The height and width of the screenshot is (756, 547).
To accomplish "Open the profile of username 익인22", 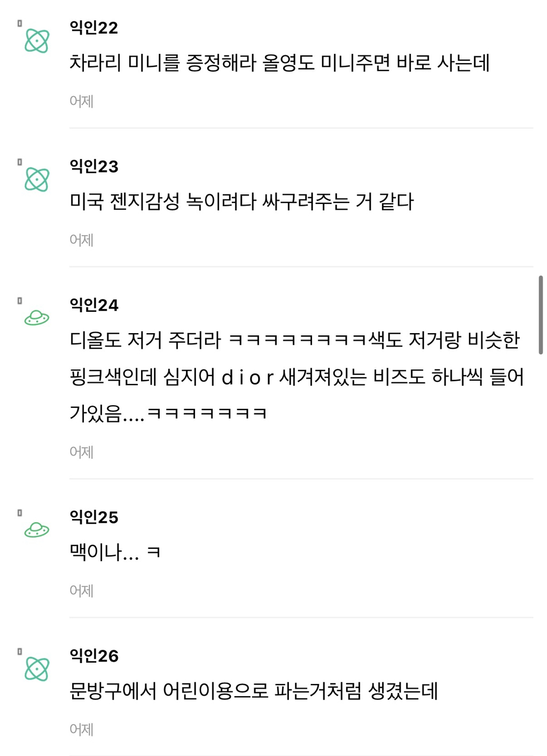I will pyautogui.click(x=93, y=28).
